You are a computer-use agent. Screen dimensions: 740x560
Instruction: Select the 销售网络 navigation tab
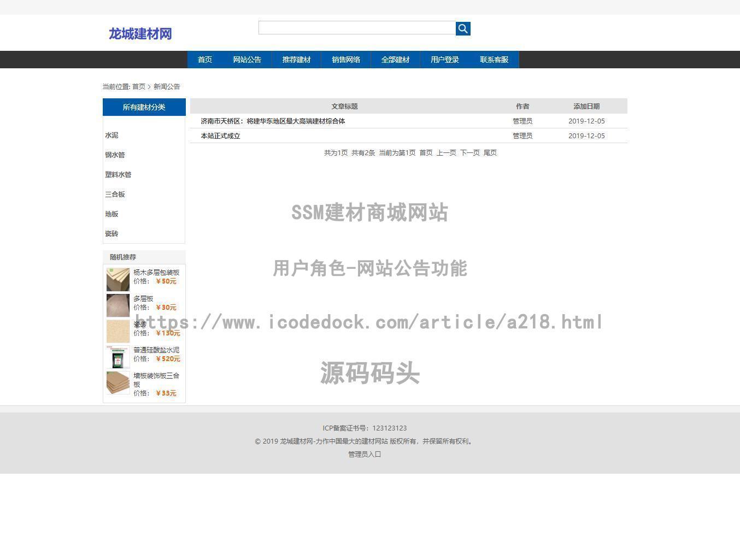pyautogui.click(x=346, y=60)
